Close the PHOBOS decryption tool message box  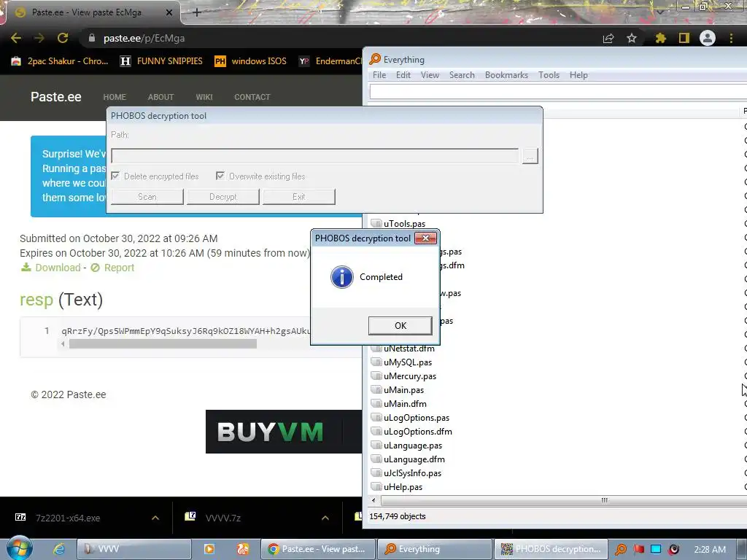point(425,238)
